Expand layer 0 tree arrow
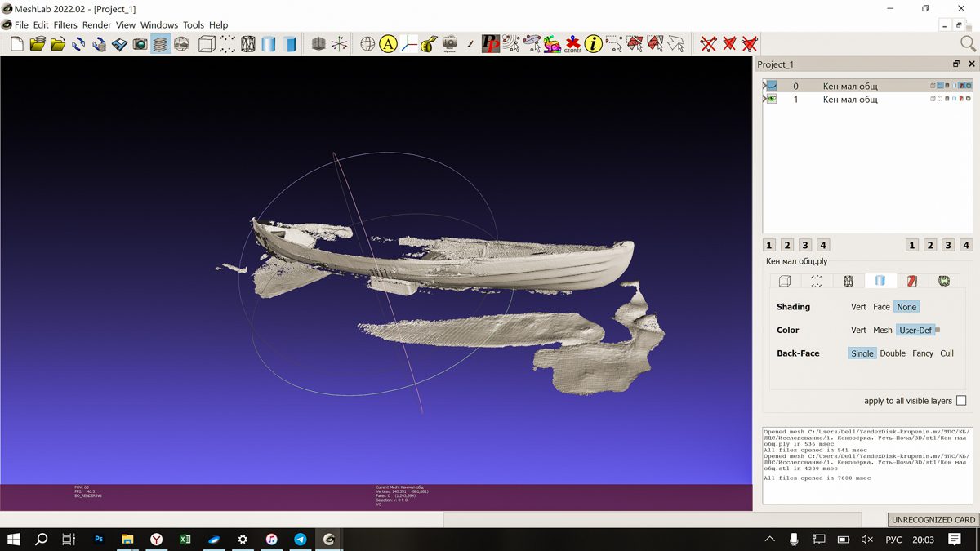 click(x=764, y=86)
